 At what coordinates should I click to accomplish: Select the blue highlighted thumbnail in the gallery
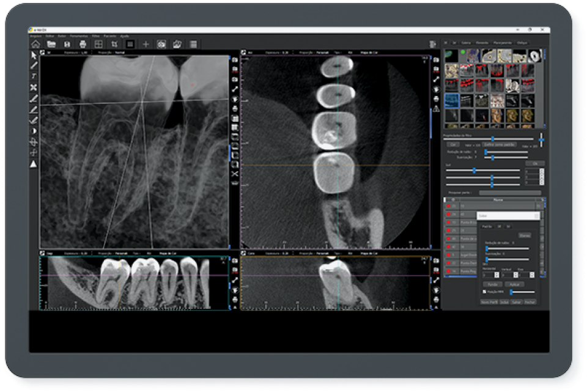point(452,100)
